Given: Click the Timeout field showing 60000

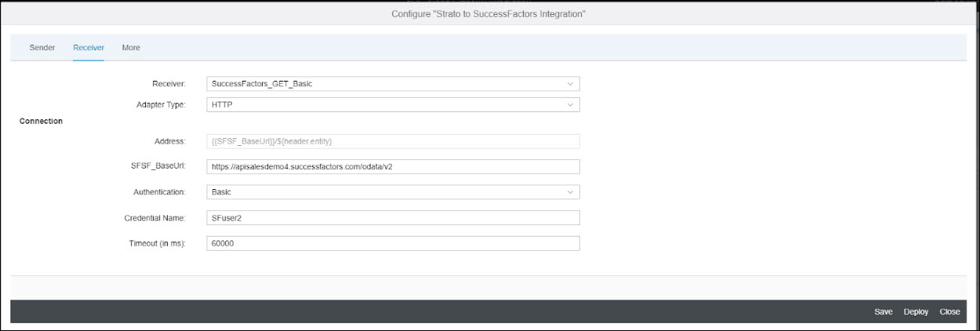Looking at the screenshot, I should pyautogui.click(x=392, y=243).
